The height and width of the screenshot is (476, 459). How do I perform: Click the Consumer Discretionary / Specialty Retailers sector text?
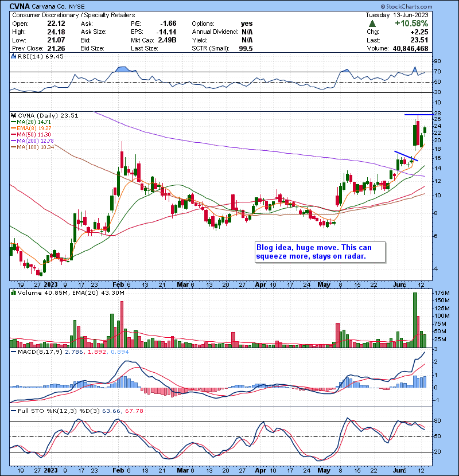tap(73, 15)
